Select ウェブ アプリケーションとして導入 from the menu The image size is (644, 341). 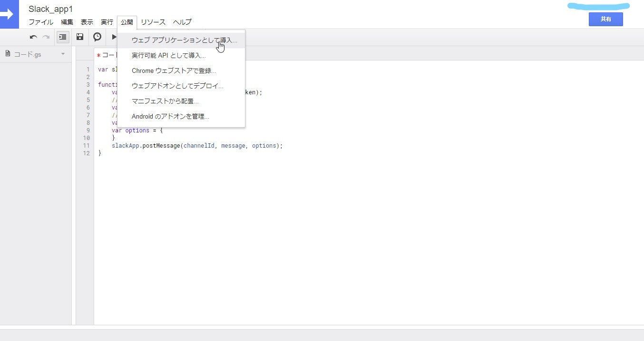(185, 40)
